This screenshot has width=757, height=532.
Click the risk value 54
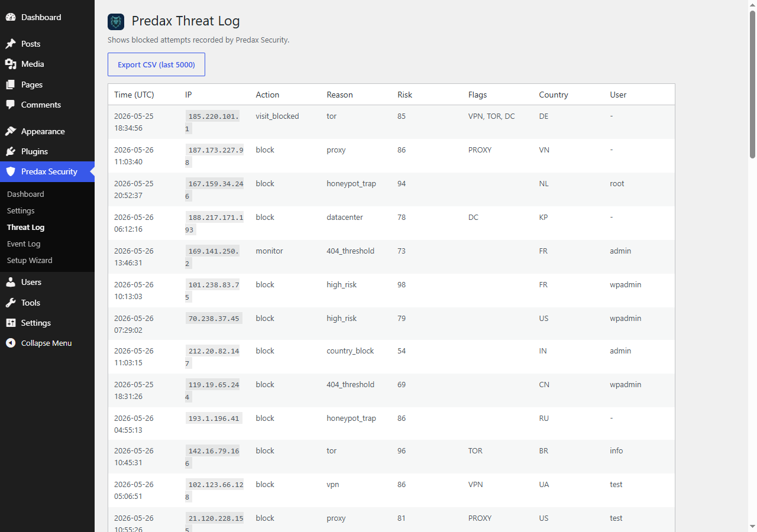tap(402, 351)
